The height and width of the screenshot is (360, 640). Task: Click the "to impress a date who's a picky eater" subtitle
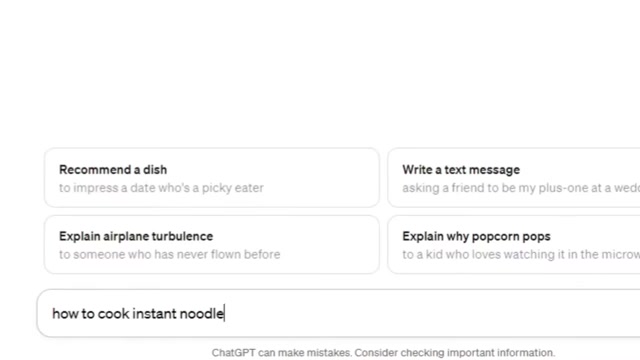(161, 188)
